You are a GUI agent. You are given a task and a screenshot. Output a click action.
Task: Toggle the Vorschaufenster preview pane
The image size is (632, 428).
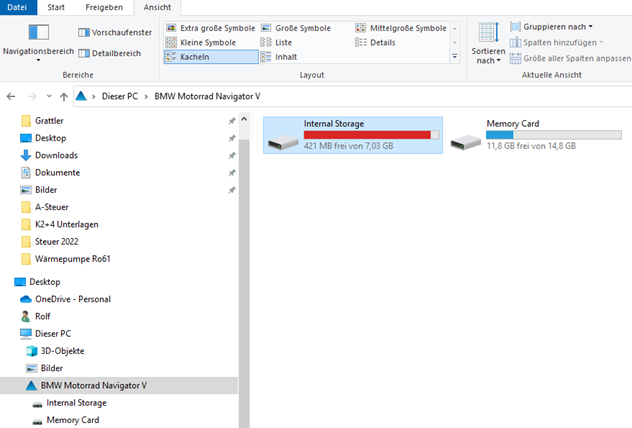[114, 32]
